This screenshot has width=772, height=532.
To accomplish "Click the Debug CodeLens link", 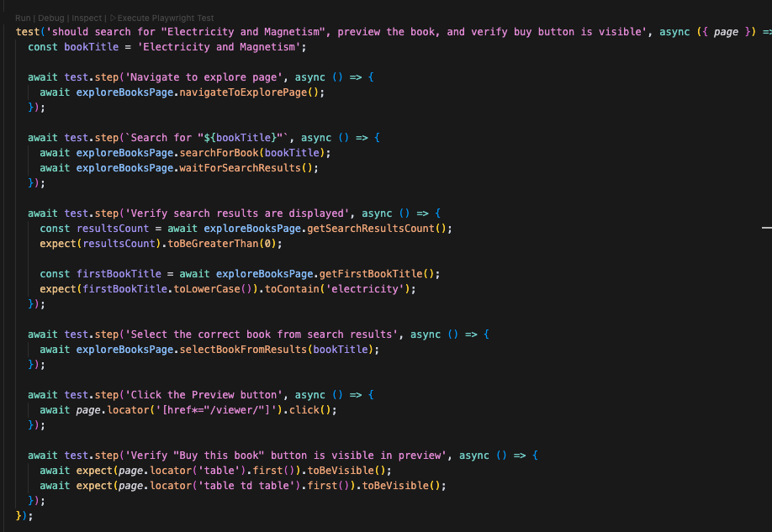I will tap(50, 18).
